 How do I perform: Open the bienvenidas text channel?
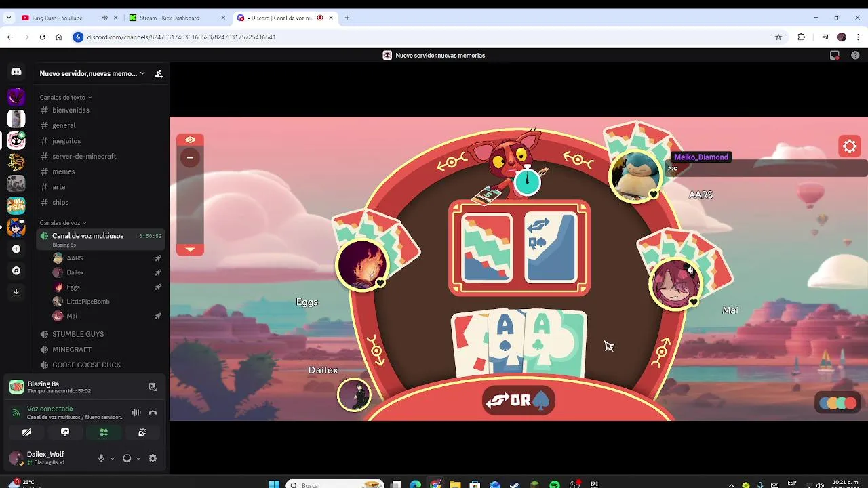[x=100, y=110]
